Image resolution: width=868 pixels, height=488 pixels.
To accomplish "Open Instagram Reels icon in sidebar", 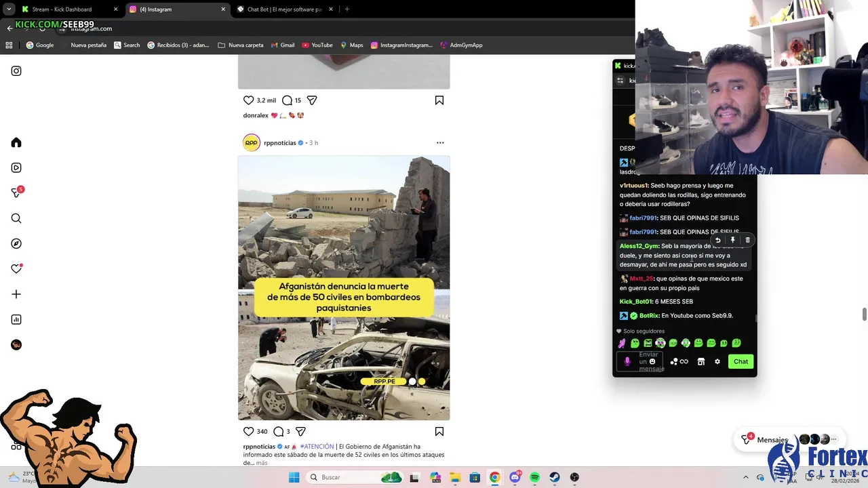I will pos(16,168).
